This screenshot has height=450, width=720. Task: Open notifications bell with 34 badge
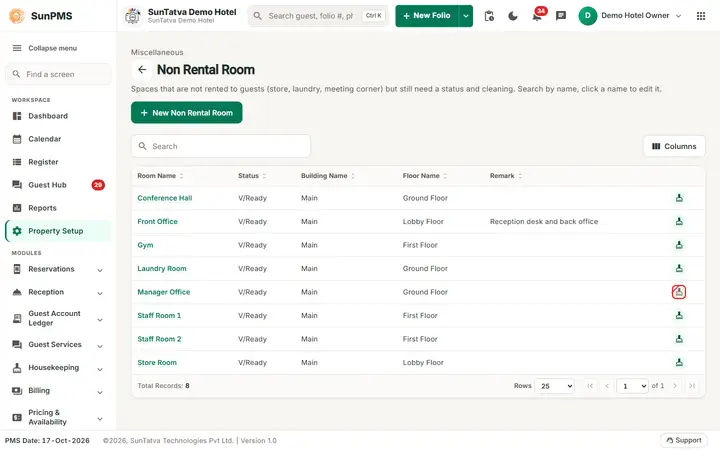coord(537,16)
